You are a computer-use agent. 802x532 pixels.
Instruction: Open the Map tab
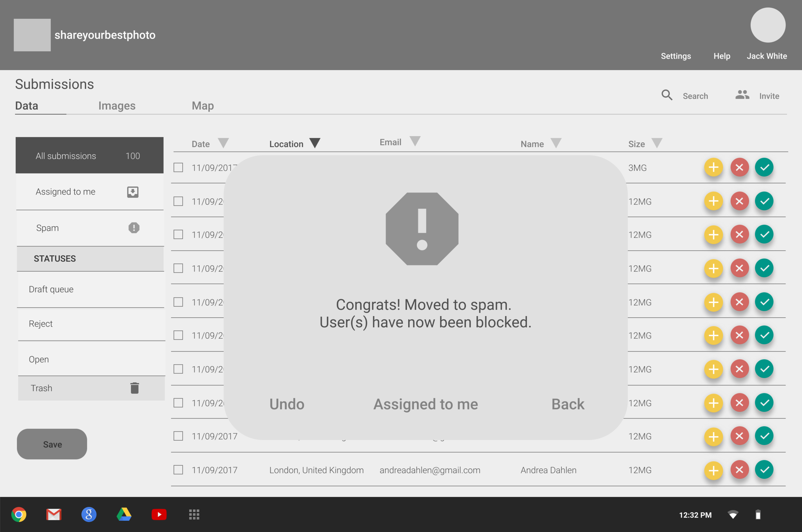click(x=203, y=106)
